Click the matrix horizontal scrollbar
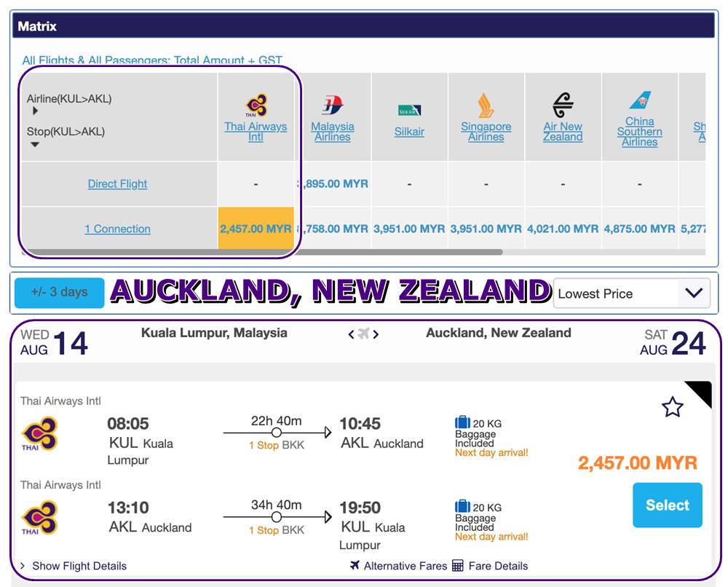Image resolution: width=728 pixels, height=587 pixels. [262, 252]
